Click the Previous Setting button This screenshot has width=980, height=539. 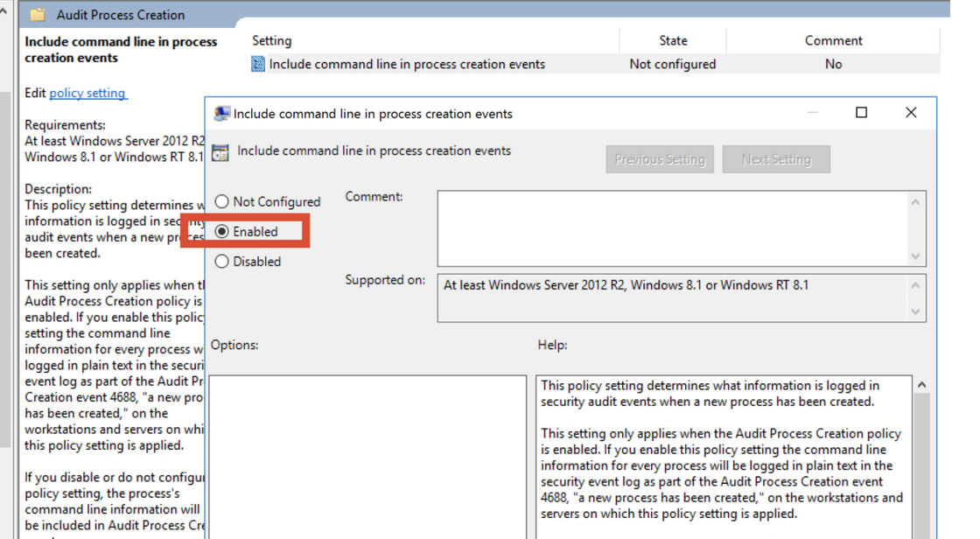tap(660, 159)
